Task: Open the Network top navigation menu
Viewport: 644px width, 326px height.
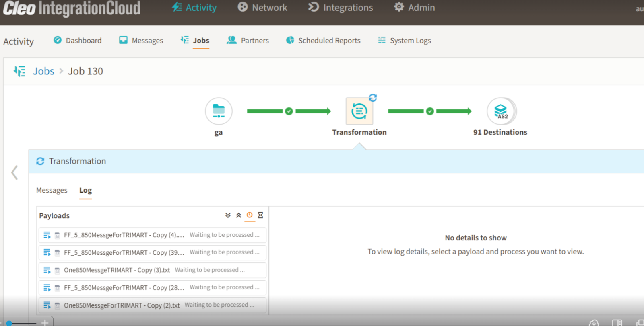Action: (262, 8)
